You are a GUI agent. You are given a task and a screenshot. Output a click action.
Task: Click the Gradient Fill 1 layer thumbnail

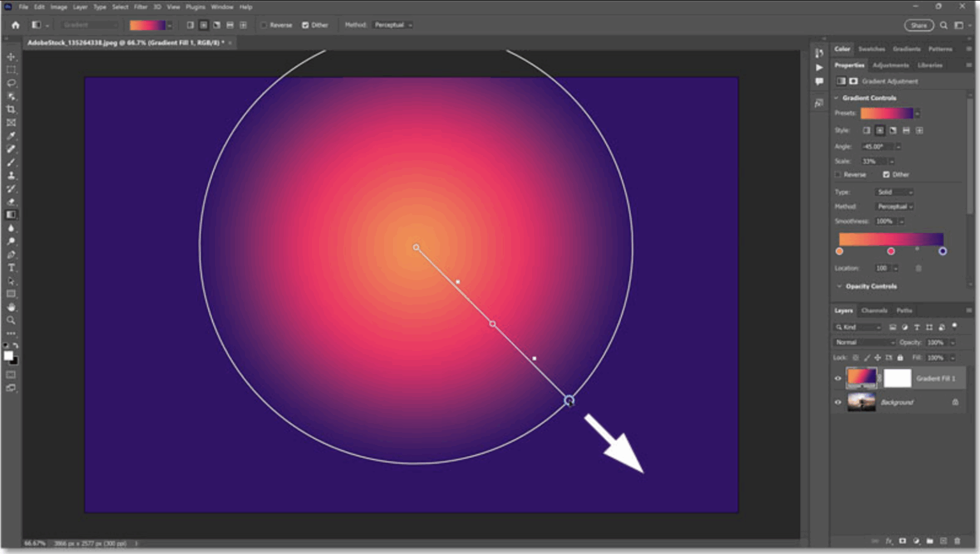click(x=861, y=378)
